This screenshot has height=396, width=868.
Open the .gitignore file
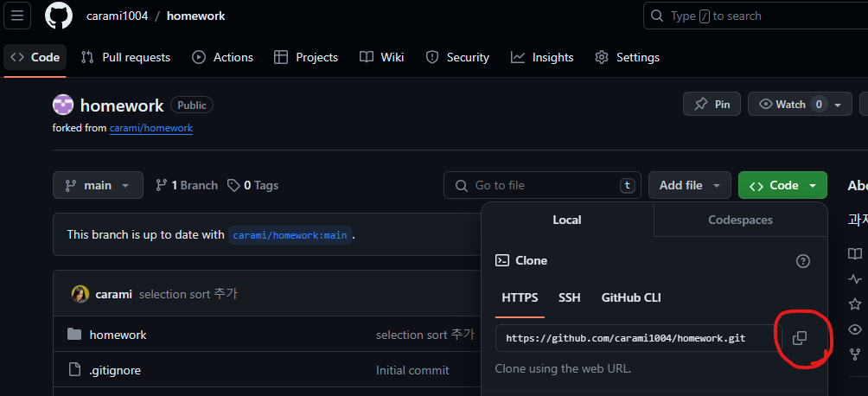coord(115,370)
